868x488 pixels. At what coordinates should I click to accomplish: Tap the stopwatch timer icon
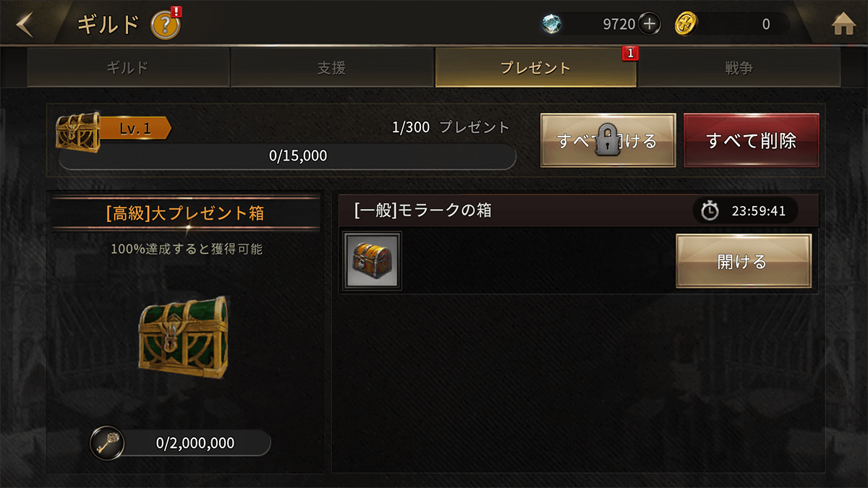coord(710,211)
